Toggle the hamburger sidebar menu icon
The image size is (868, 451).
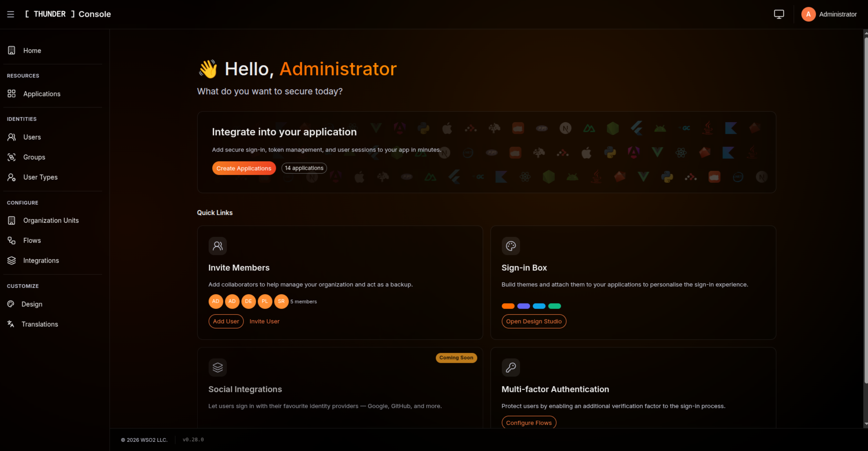point(10,14)
